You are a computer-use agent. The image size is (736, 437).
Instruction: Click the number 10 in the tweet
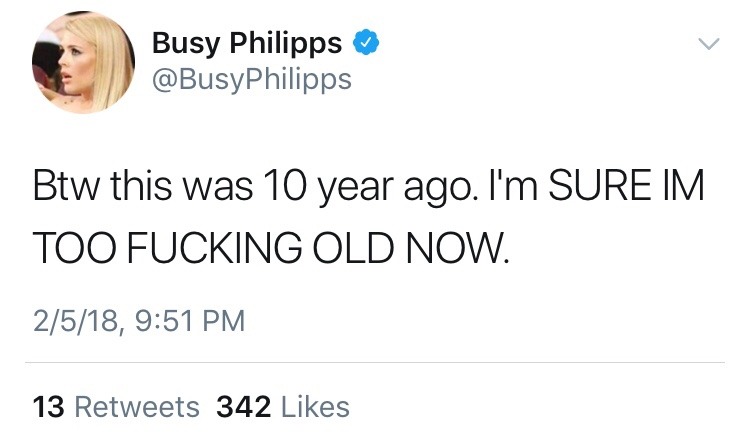285,185
